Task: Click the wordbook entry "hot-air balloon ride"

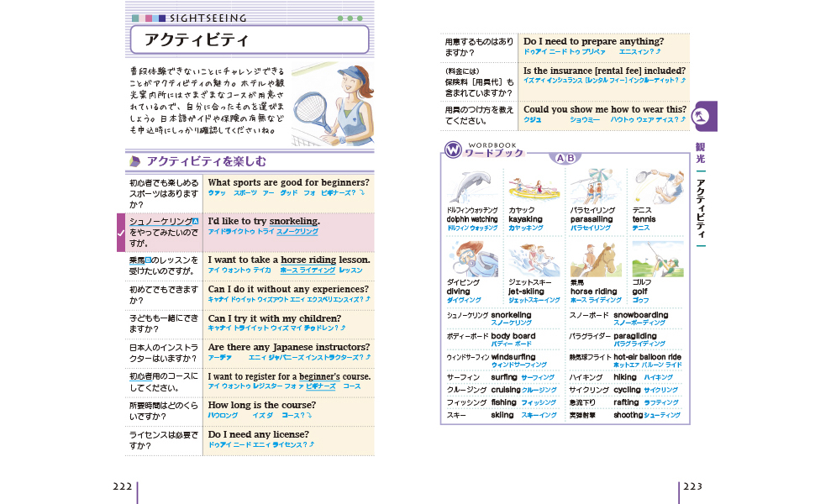Action: [647, 357]
